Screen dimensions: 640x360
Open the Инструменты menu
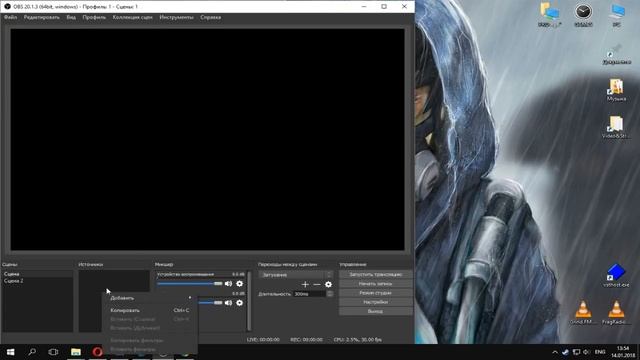click(176, 18)
